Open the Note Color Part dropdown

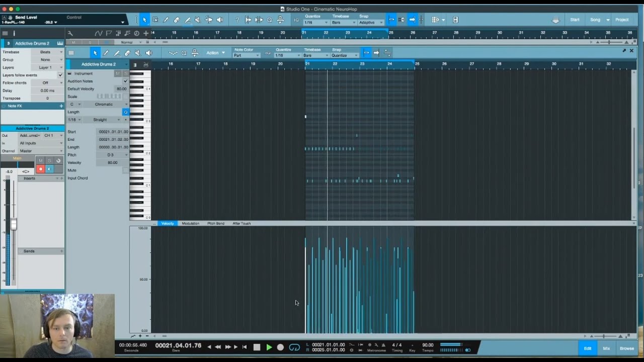(247, 55)
